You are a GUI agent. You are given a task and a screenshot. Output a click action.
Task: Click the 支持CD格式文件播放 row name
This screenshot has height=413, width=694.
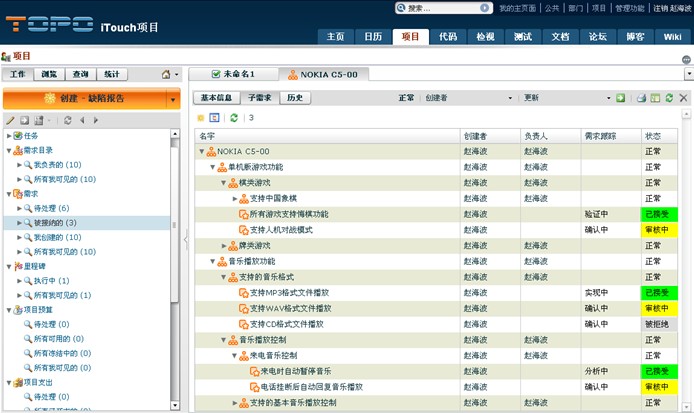point(286,324)
